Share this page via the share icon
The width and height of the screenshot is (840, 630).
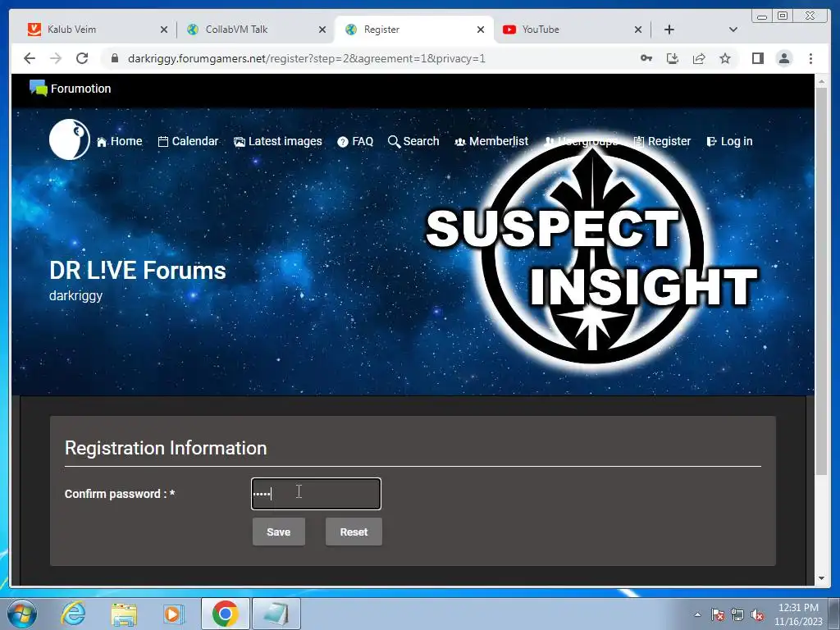click(699, 58)
